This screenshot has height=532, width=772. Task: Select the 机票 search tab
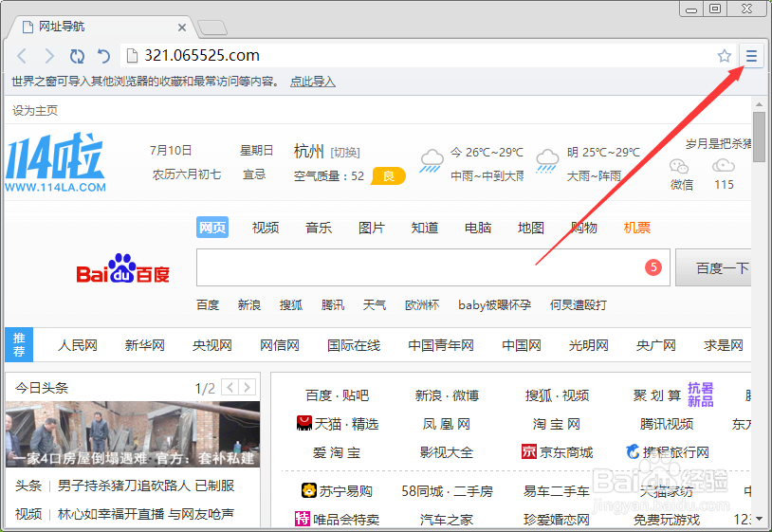click(x=637, y=228)
